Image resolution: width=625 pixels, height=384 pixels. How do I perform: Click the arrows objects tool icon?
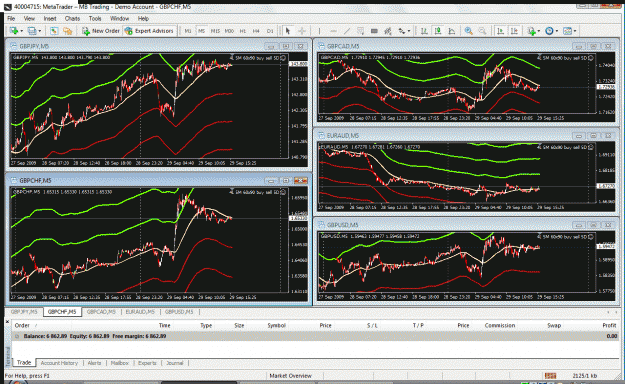pos(401,31)
